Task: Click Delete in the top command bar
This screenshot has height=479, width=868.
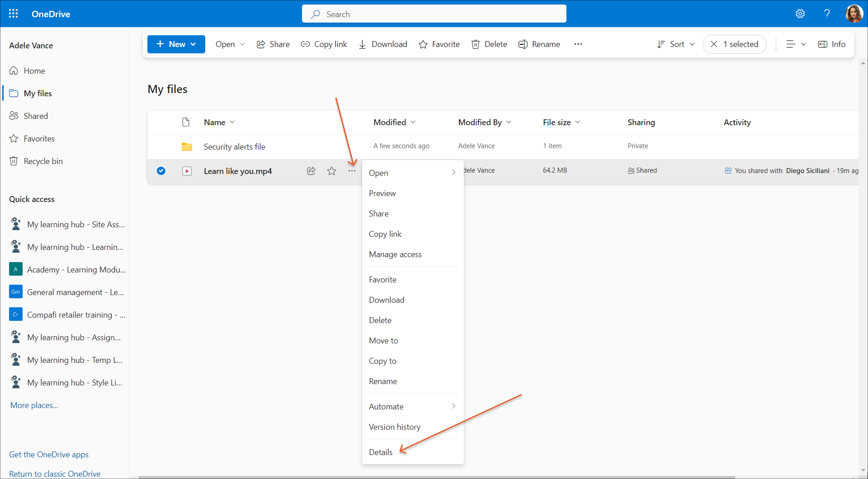Action: [x=489, y=44]
